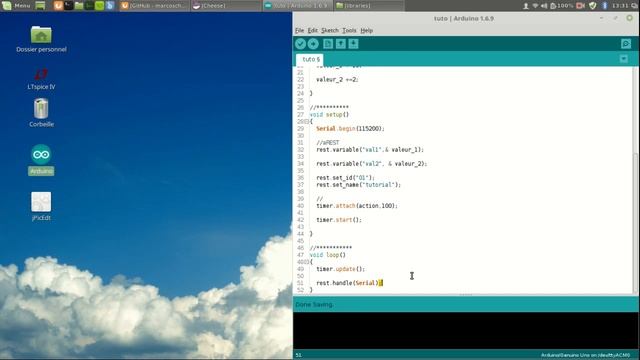Viewport: 640px width, 360px height.
Task: Open the Menu button in the panel
Action: (16, 6)
